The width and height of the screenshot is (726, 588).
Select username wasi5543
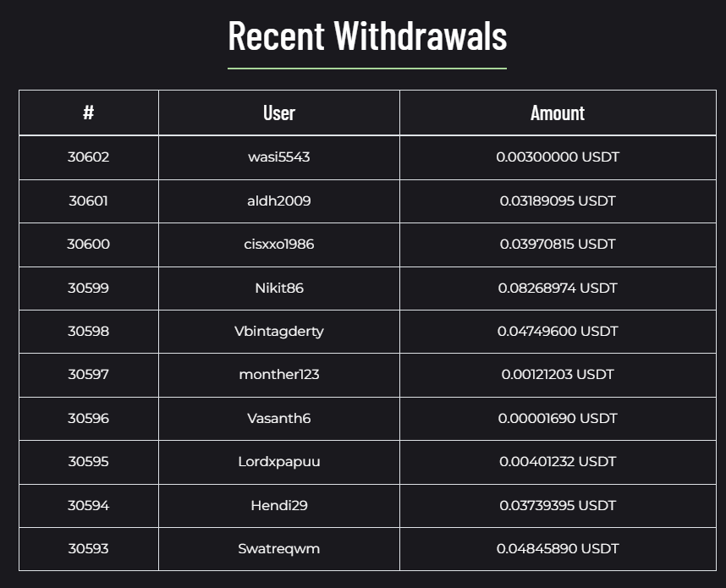(279, 157)
